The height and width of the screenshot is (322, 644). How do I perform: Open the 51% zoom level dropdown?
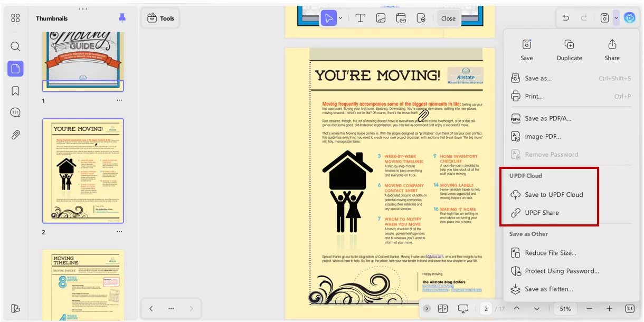[565, 308]
